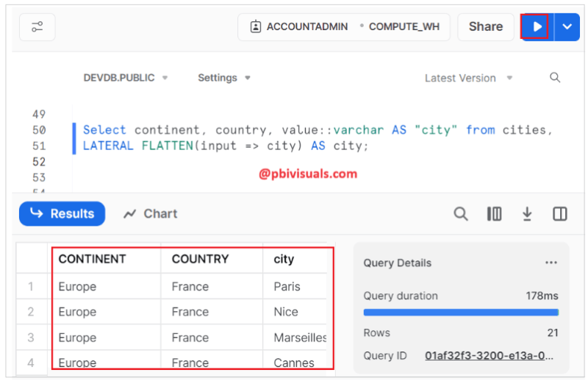
Task: Search results with the magnifier icon
Action: (x=461, y=214)
